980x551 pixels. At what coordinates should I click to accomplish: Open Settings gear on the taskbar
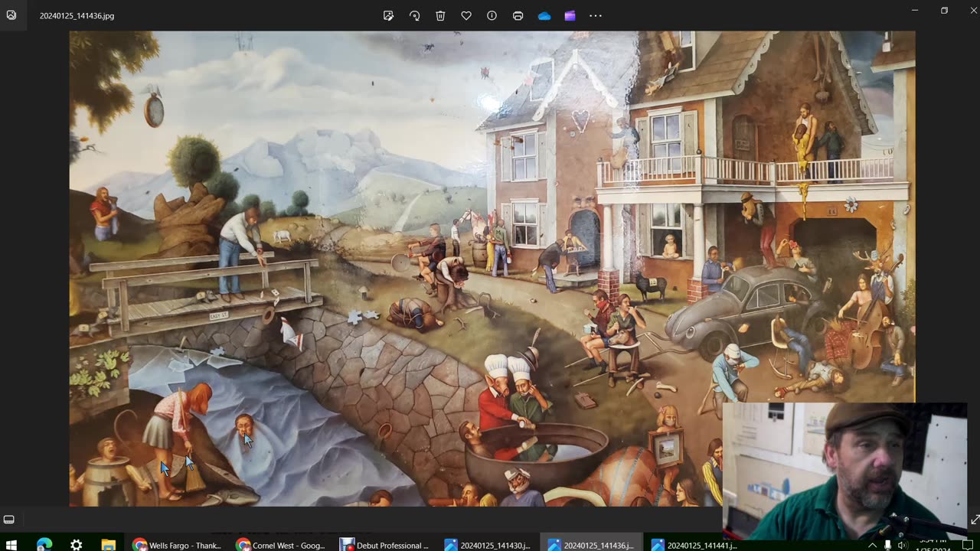76,545
